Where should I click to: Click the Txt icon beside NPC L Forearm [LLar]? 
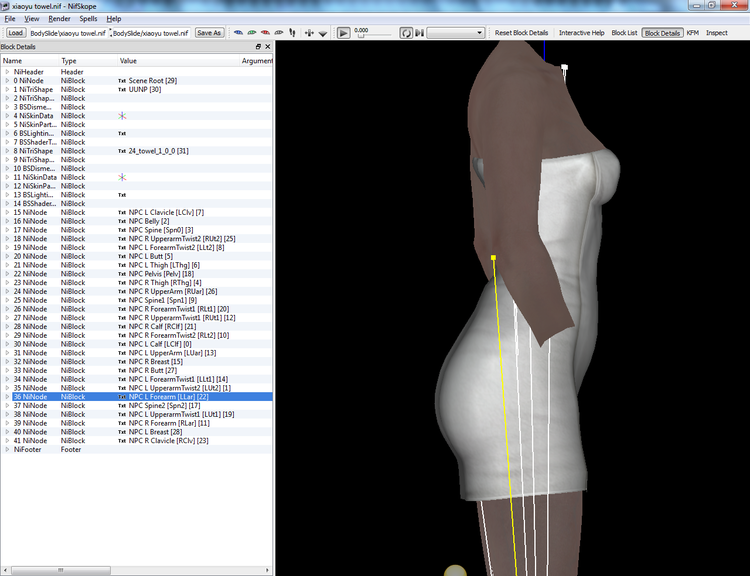pos(122,397)
